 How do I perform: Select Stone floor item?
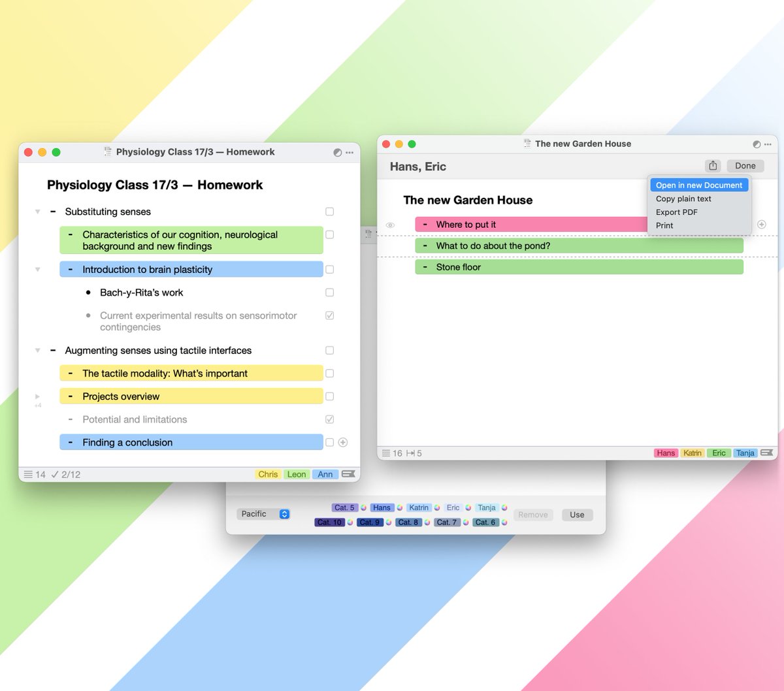[x=579, y=267]
